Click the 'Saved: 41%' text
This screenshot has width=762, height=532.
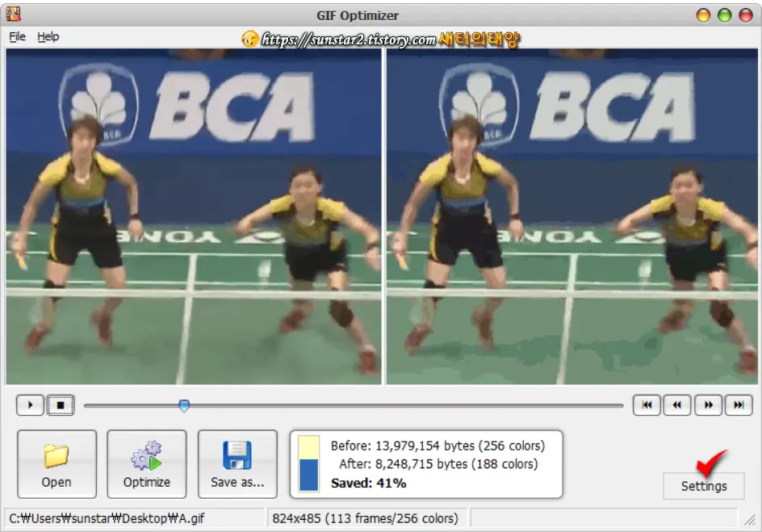point(368,483)
